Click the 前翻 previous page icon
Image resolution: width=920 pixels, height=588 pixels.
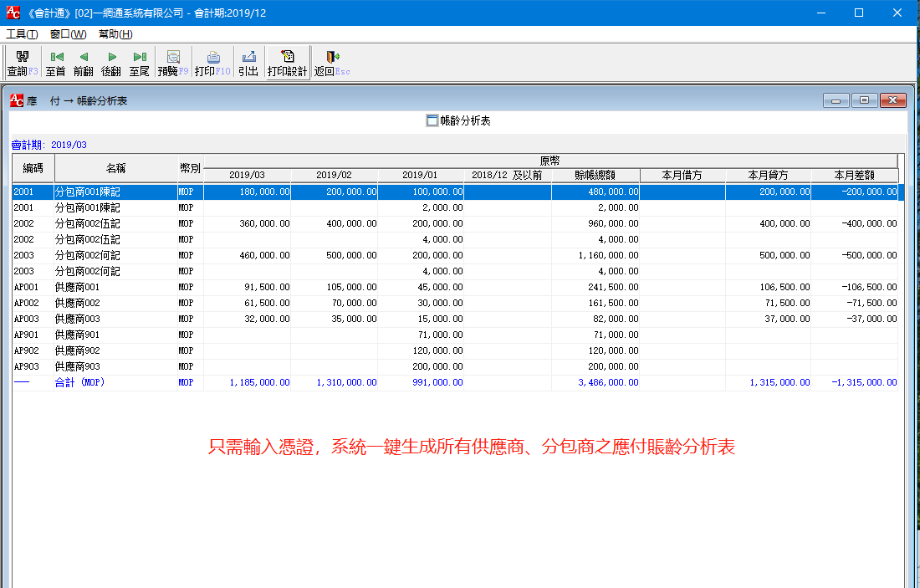[84, 61]
